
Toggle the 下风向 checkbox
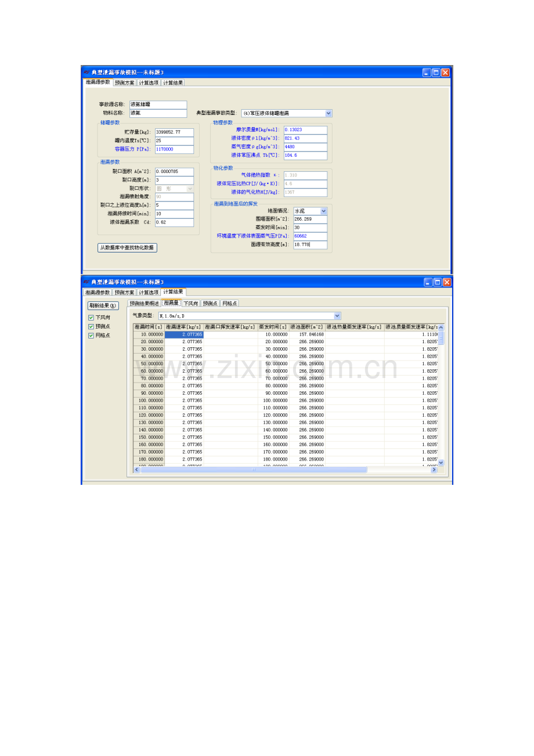tap(91, 318)
